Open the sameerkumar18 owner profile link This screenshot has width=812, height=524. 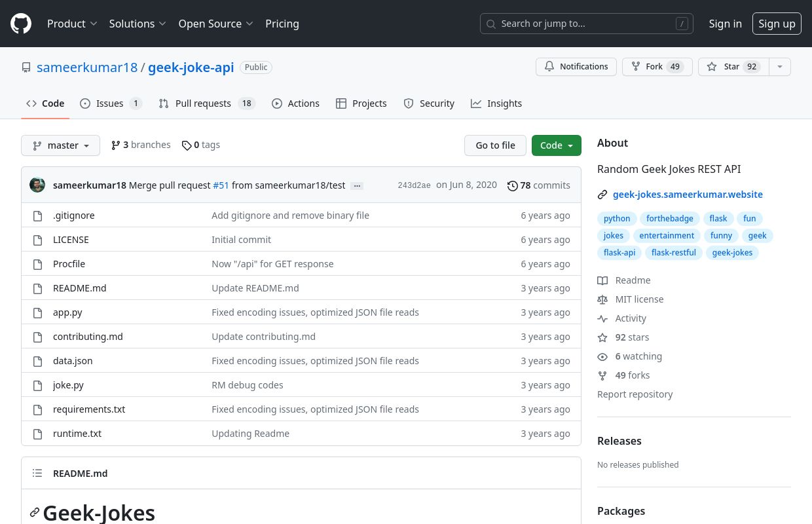coord(87,67)
